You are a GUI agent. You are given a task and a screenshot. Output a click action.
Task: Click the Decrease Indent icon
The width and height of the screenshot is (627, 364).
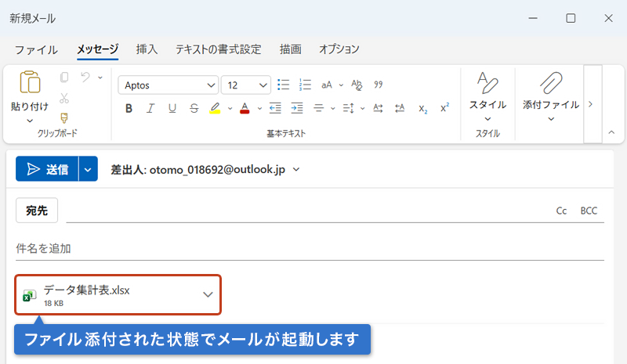tap(275, 108)
